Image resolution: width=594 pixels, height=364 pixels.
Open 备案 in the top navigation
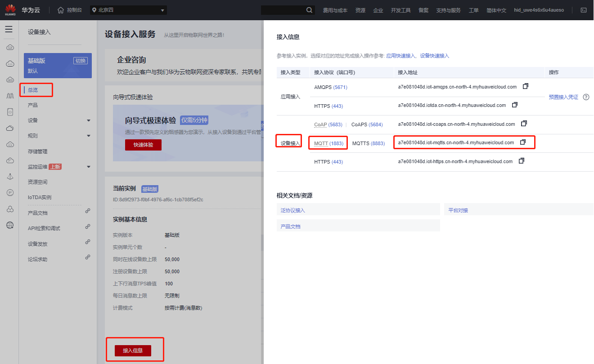423,10
